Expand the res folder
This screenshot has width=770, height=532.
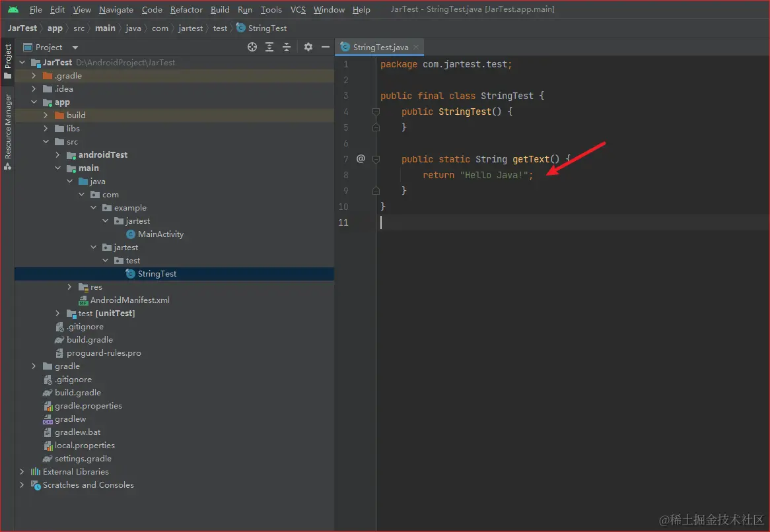[x=70, y=287]
